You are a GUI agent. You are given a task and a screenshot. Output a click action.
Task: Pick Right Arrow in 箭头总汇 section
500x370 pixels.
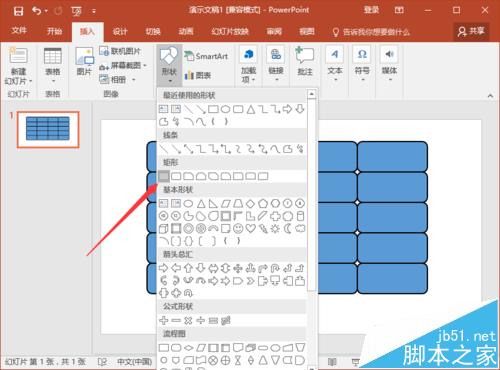163,268
